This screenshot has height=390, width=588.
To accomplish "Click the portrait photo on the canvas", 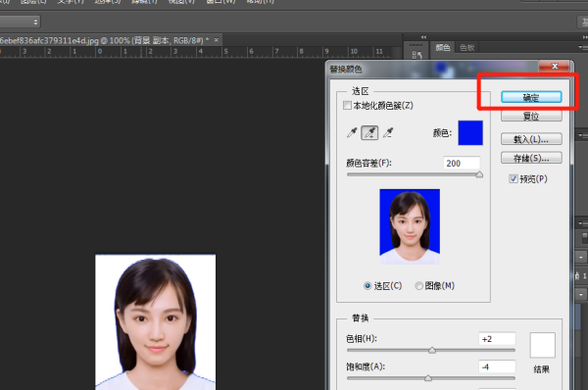I will 155,322.
